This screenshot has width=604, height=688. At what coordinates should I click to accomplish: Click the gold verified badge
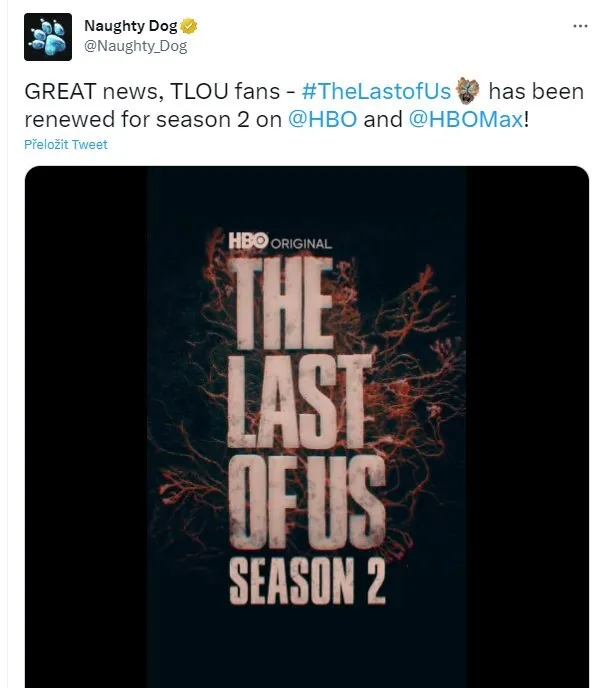pyautogui.click(x=188, y=27)
